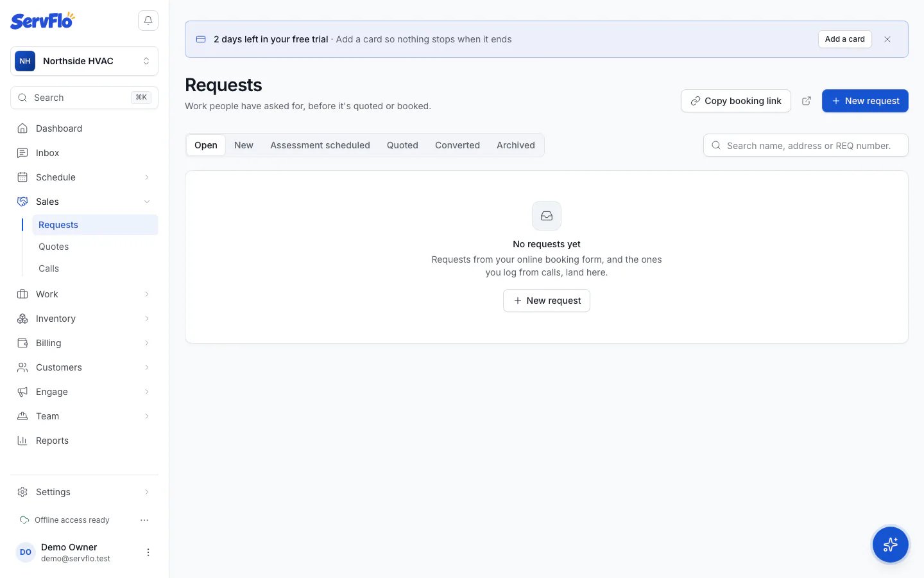Click the blue New request button
Image resolution: width=924 pixels, height=578 pixels.
pos(865,101)
